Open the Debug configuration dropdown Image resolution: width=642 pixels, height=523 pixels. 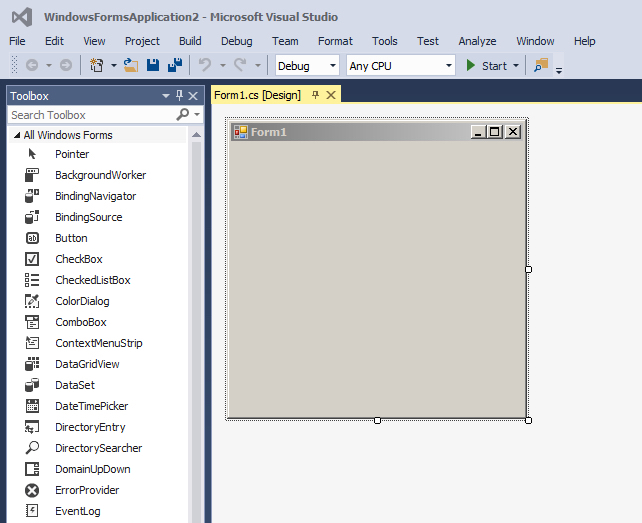[x=308, y=66]
